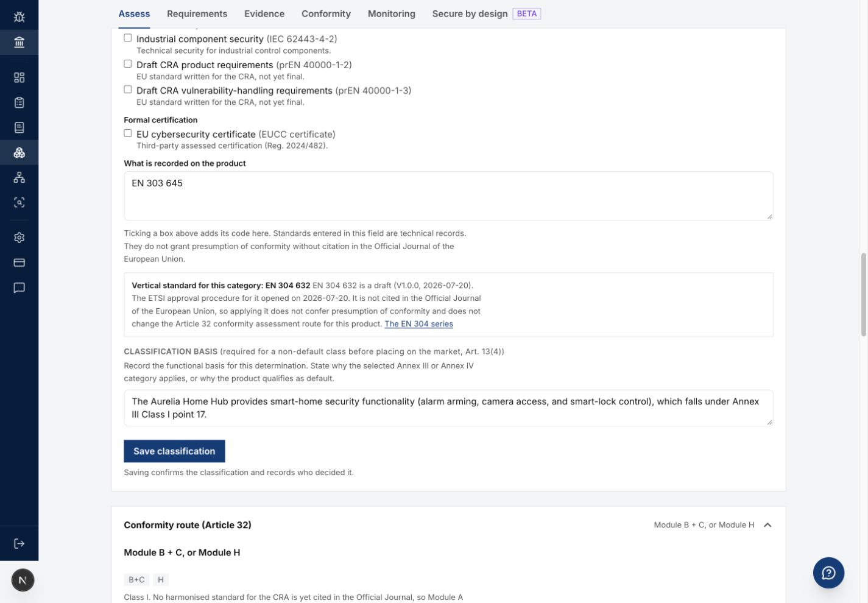The image size is (868, 603).
Task: Open the Conformity tab
Action: click(x=326, y=13)
